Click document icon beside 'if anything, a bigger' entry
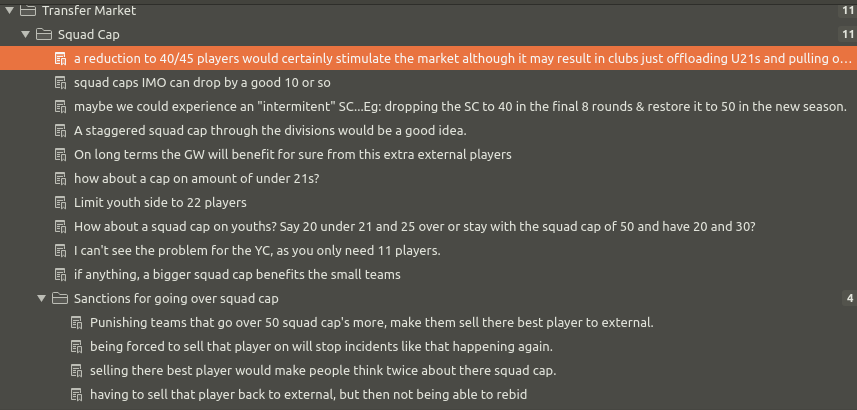This screenshot has width=857, height=410. tap(61, 275)
